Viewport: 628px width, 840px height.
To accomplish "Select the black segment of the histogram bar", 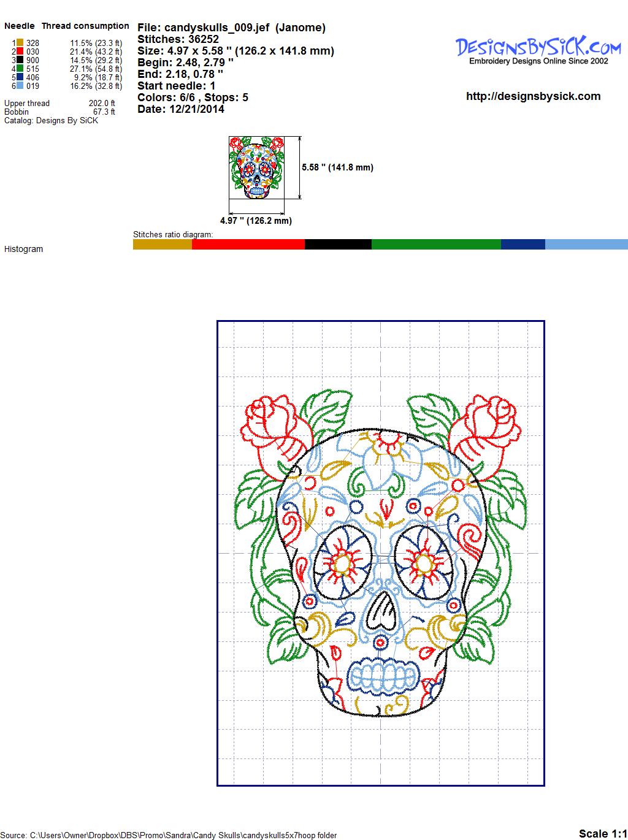I will 338,244.
